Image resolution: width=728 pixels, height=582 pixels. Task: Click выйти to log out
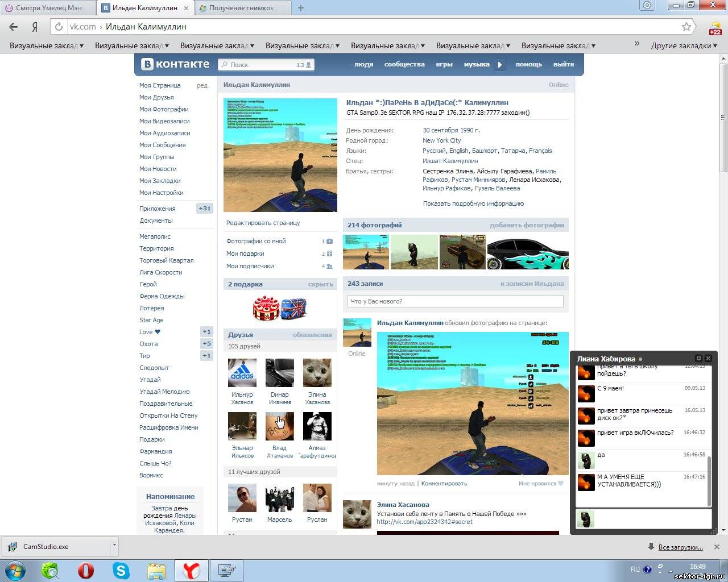(x=564, y=64)
